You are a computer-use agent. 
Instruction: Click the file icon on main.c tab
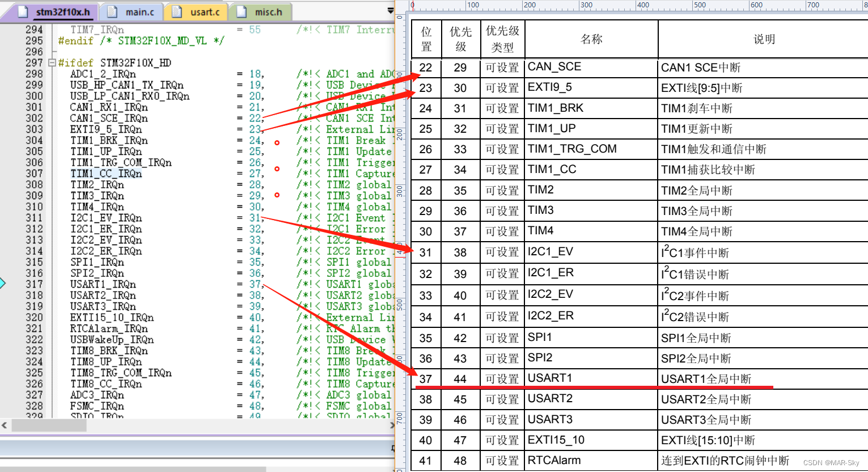click(112, 12)
